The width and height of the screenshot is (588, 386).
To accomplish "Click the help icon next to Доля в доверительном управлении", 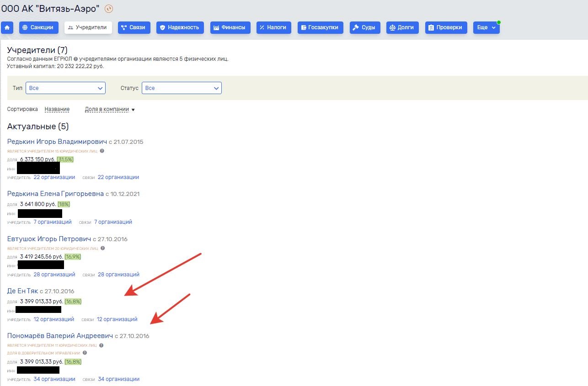I will 85,353.
